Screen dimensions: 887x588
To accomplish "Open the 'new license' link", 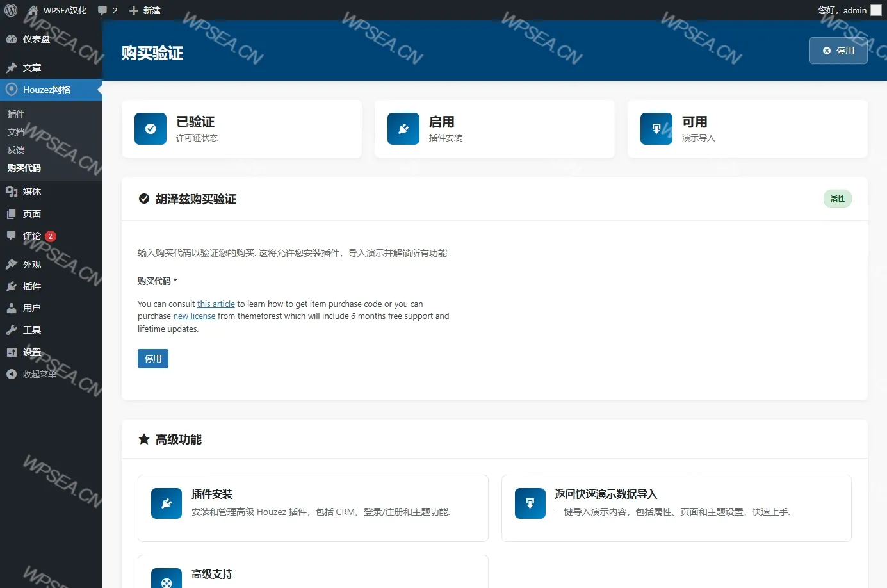I will (194, 316).
